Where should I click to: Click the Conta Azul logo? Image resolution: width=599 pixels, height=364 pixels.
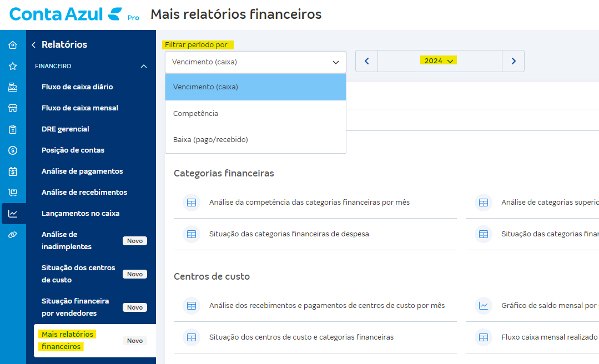coord(66,14)
